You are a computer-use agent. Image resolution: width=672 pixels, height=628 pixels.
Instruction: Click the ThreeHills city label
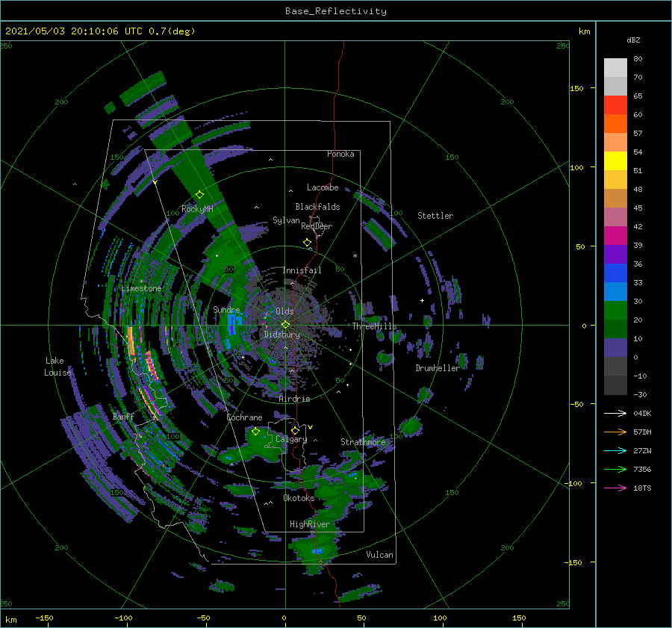pos(375,326)
